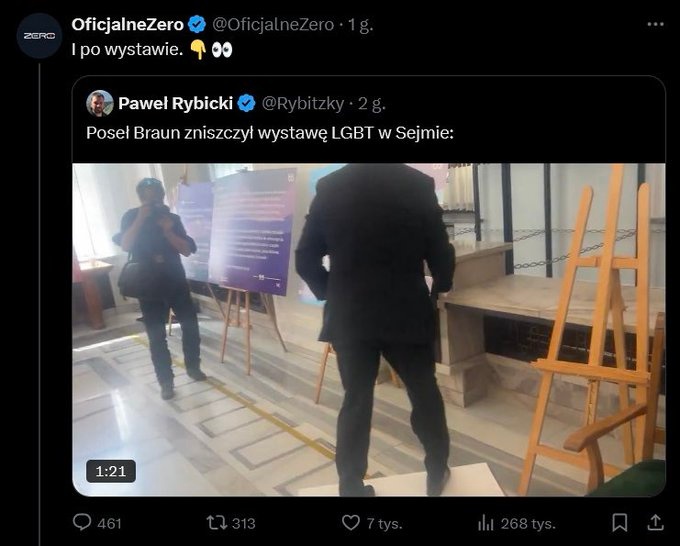The width and height of the screenshot is (680, 546).
Task: Like the post using the heart icon
Action: pyautogui.click(x=351, y=522)
